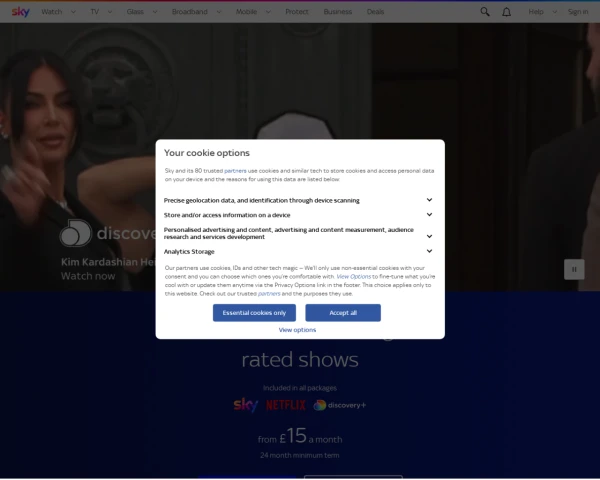Open the Deals page
The image size is (600, 480).
pyautogui.click(x=375, y=12)
